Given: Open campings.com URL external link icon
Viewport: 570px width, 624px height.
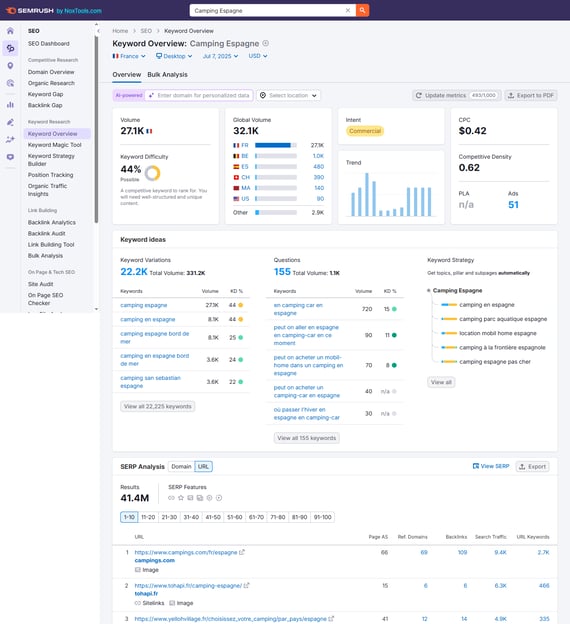Looking at the screenshot, I should coord(242,552).
